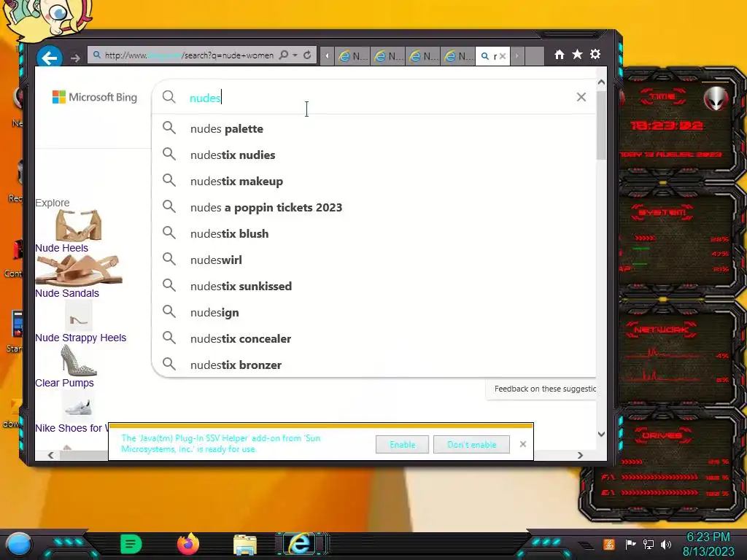Viewport: 747px width, 560px height.
Task: Select suggestion 'nudestix bronzer'
Action: (x=373, y=365)
